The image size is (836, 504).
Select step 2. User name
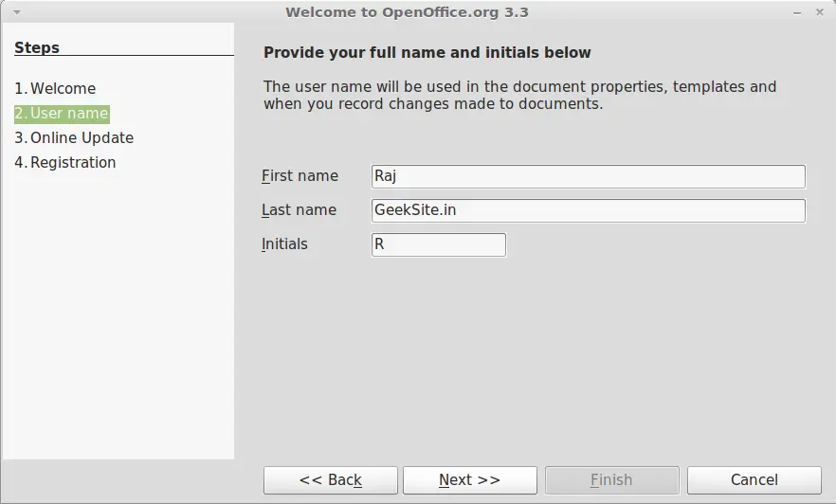[x=62, y=114]
